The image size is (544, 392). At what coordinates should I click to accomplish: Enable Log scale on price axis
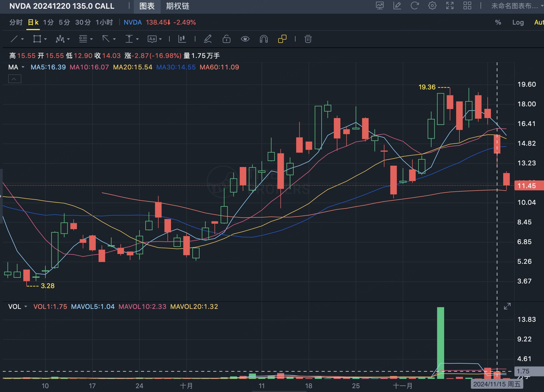pyautogui.click(x=518, y=22)
